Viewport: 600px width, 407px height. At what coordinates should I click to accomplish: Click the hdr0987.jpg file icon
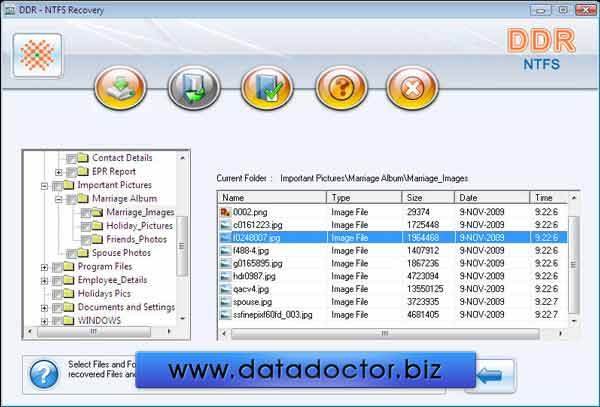(x=226, y=276)
